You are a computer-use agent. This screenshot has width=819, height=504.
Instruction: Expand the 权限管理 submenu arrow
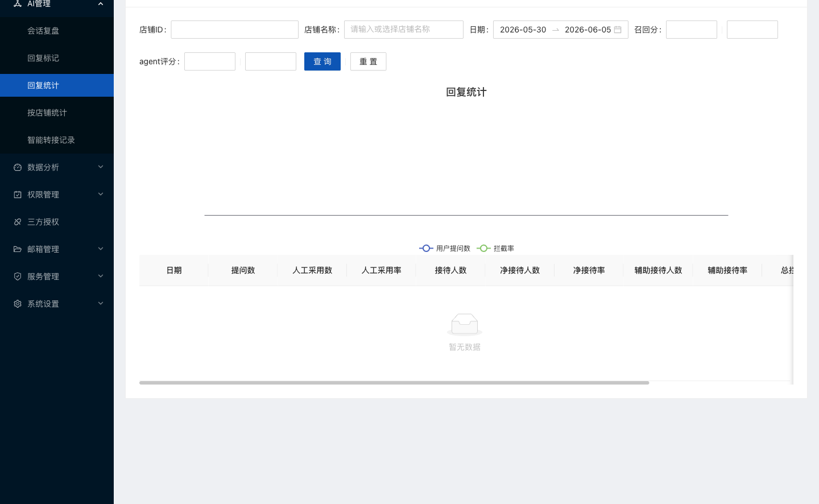101,195
